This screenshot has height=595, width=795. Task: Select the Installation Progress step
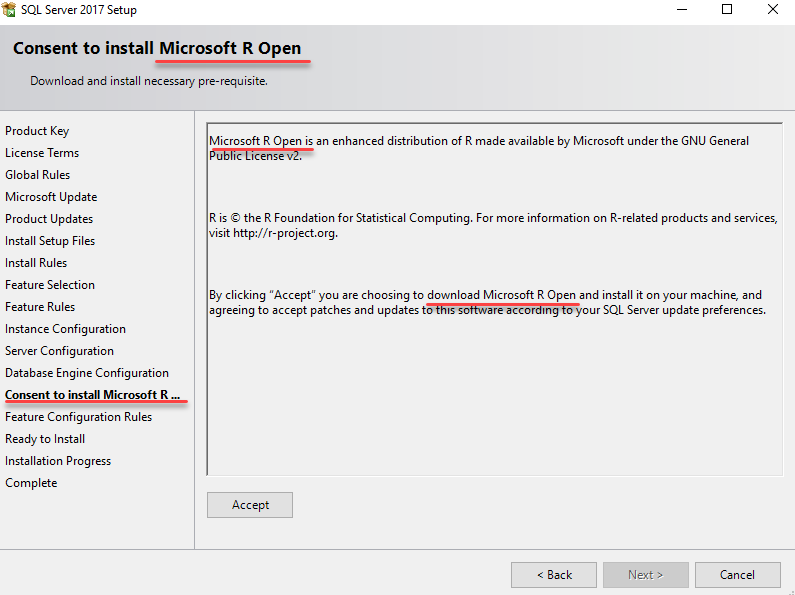(58, 461)
